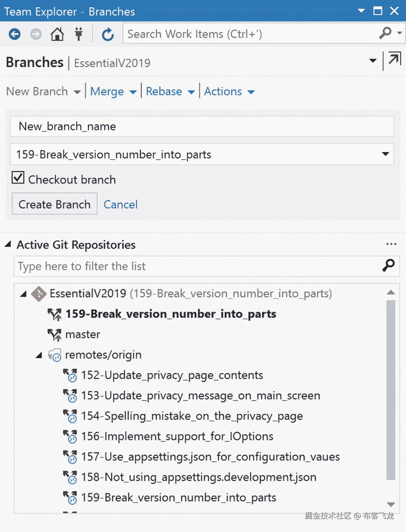Click the Cancel link
406x532 pixels.
120,204
